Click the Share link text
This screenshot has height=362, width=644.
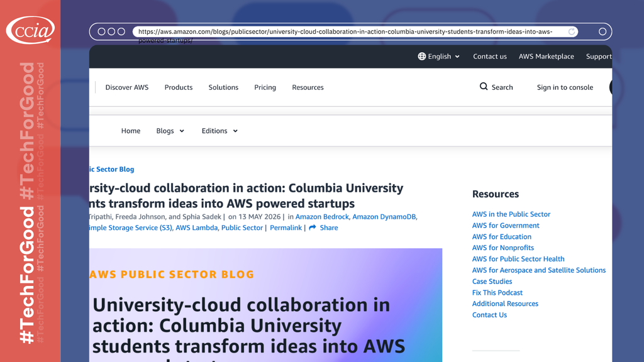tap(328, 228)
